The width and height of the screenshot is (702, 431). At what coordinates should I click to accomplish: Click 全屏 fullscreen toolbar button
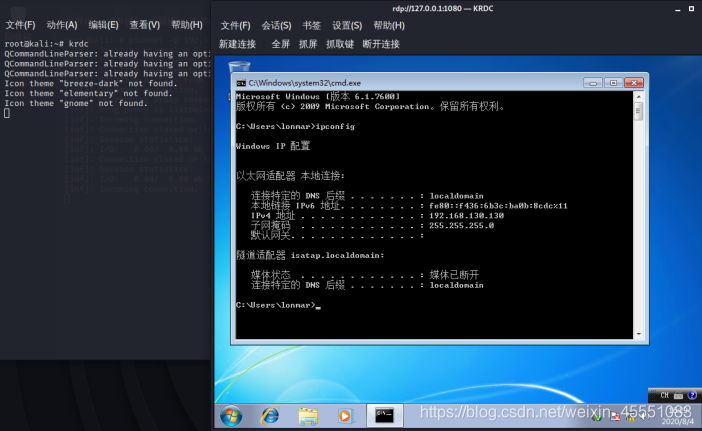[281, 44]
